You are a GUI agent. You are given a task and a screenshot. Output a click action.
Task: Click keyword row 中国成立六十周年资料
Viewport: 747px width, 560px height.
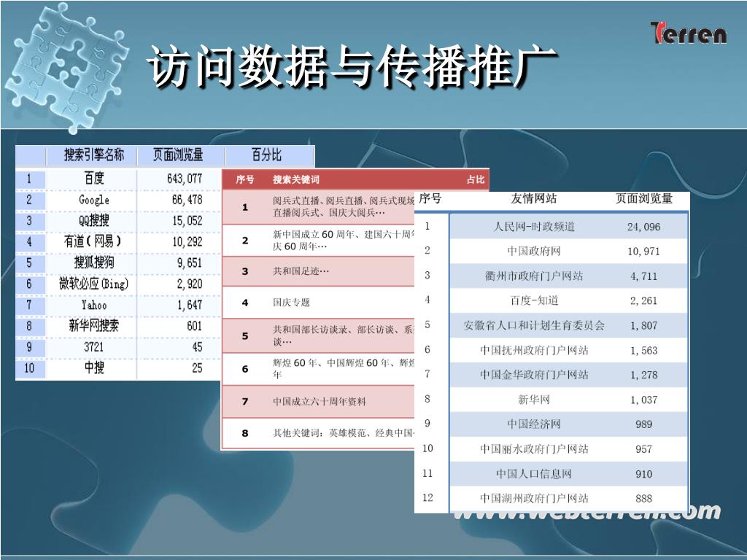[x=318, y=402]
